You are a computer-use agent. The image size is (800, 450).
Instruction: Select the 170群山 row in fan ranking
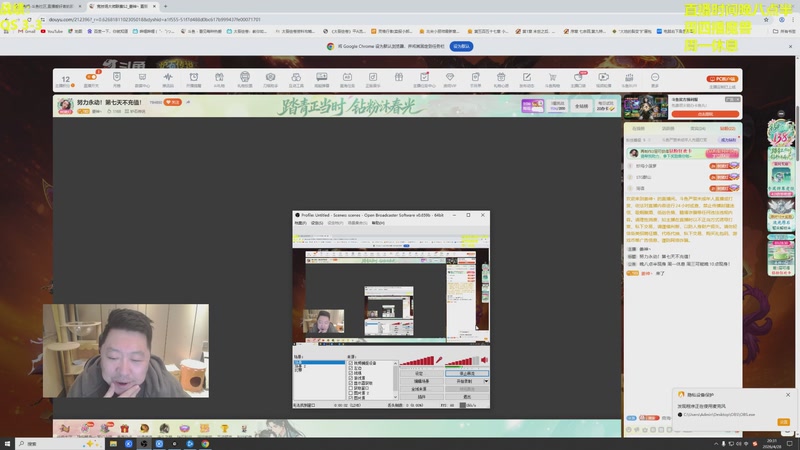coord(683,177)
